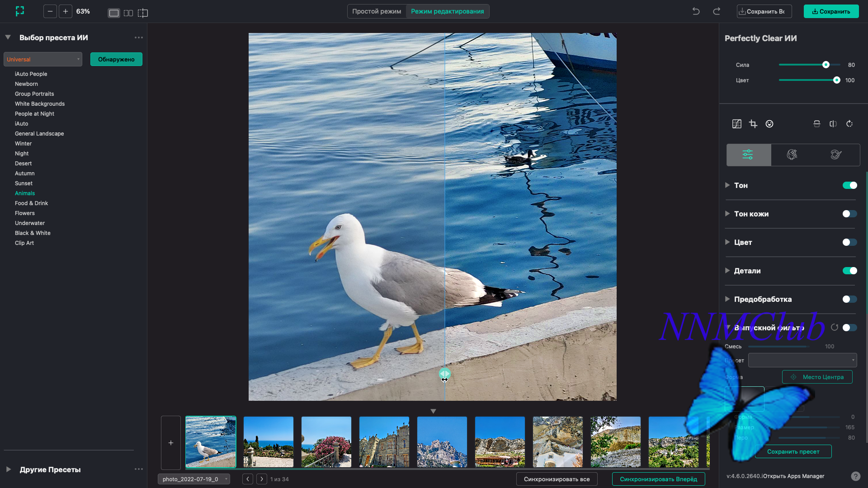Expand the Детали section
Screen dimensions: 868x488
point(727,271)
